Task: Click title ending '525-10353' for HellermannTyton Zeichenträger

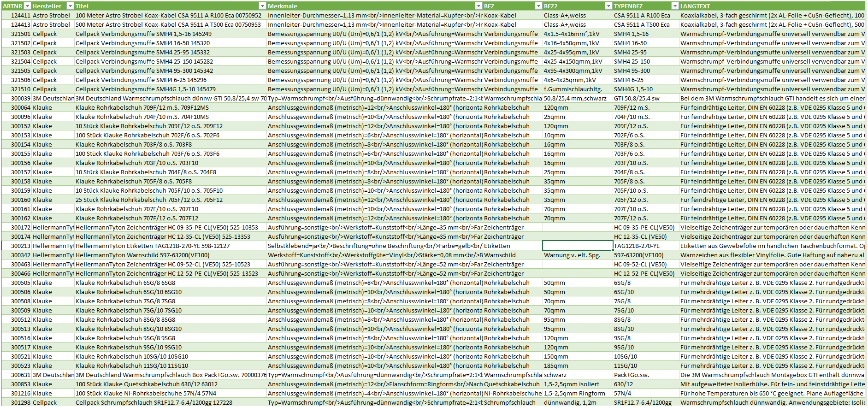Action: [171, 227]
